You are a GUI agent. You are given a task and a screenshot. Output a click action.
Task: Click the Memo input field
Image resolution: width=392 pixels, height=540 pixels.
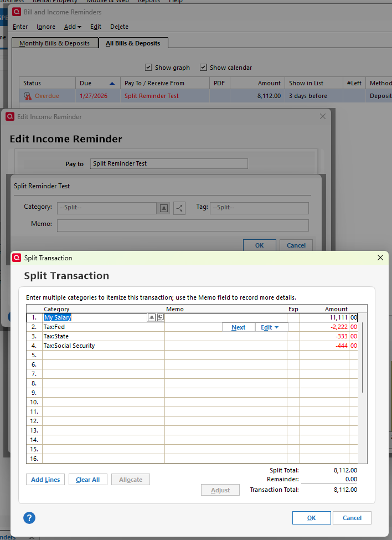click(x=183, y=225)
